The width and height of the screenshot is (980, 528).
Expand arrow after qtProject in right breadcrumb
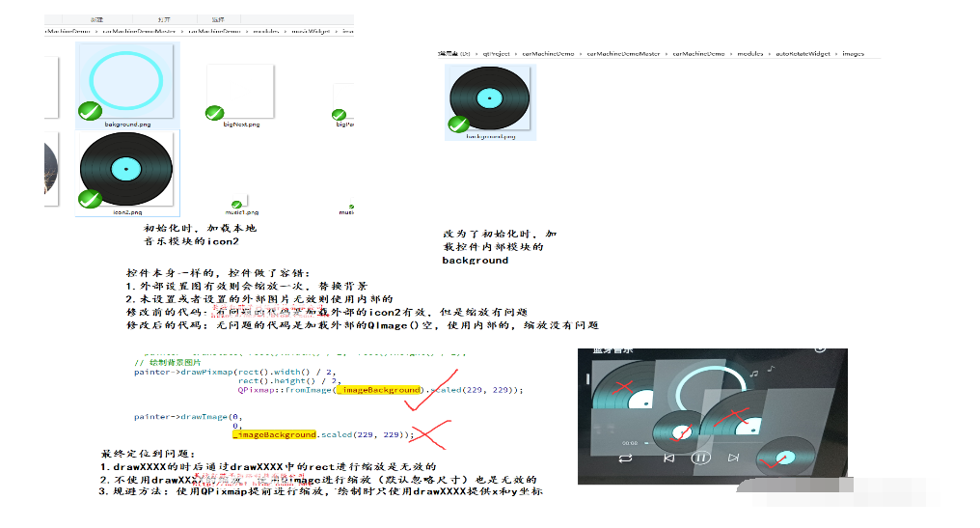click(516, 54)
